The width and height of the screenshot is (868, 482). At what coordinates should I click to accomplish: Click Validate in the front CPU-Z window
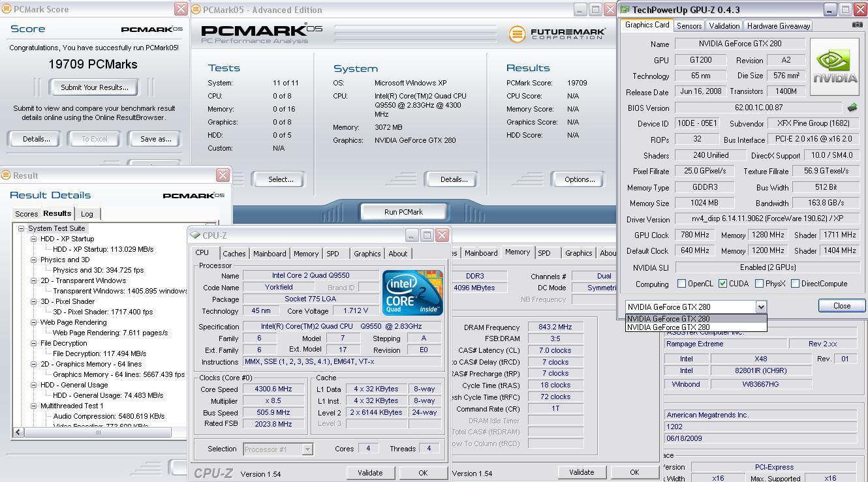370,473
